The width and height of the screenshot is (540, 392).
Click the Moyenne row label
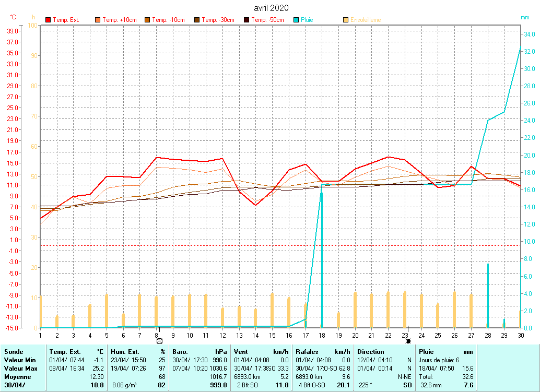(x=17, y=377)
